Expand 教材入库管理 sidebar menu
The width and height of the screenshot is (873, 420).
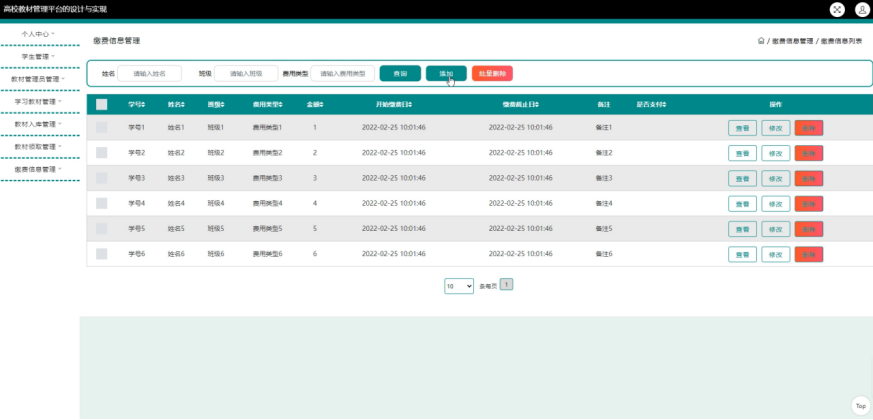38,124
